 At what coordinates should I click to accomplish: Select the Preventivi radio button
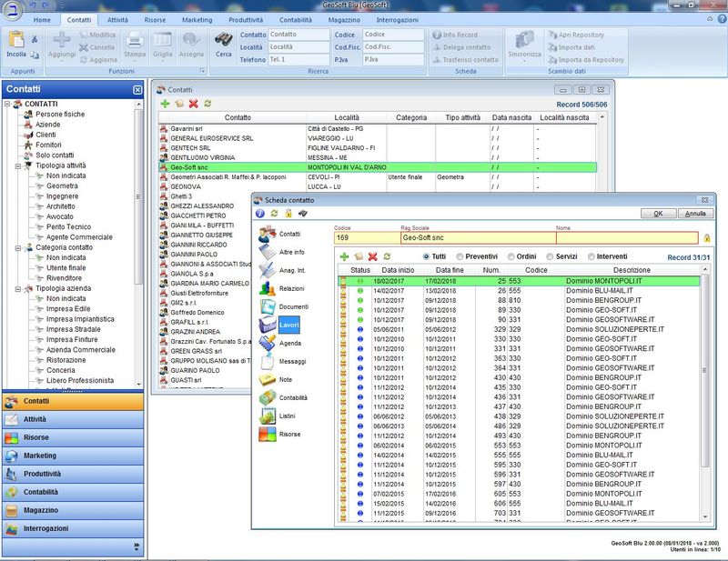click(461, 257)
